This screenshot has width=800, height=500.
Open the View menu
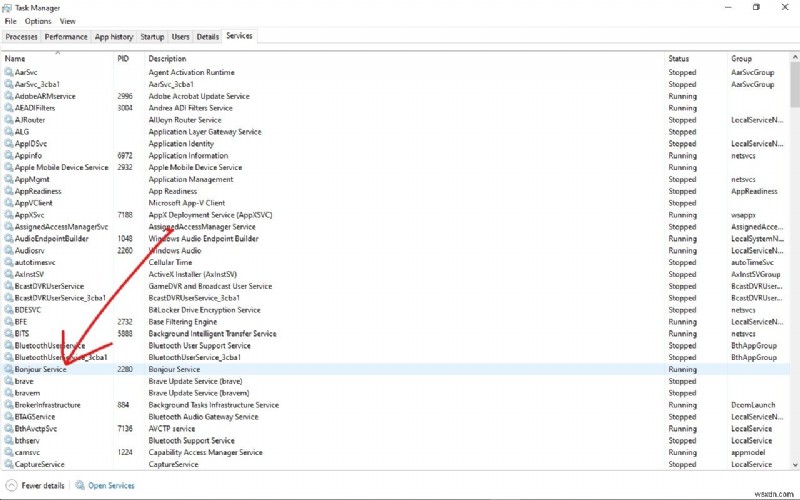[x=67, y=21]
